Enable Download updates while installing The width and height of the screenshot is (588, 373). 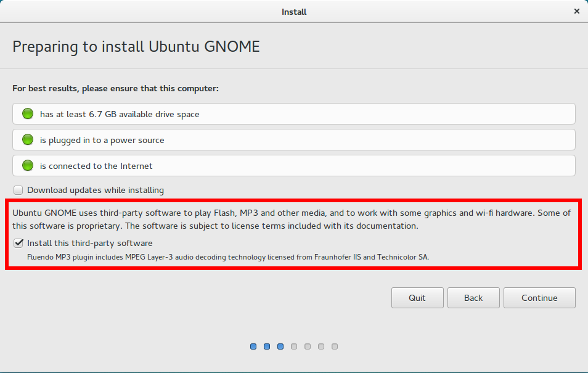coord(18,191)
